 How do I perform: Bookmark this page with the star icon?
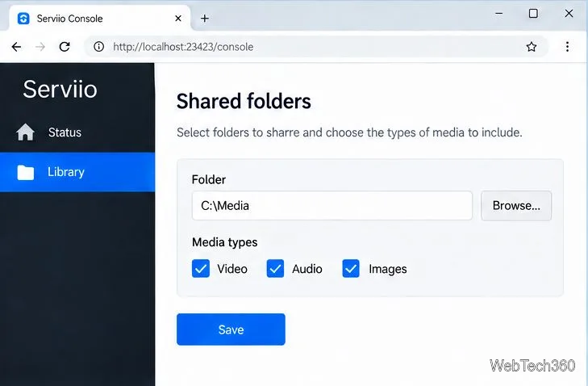coord(531,47)
